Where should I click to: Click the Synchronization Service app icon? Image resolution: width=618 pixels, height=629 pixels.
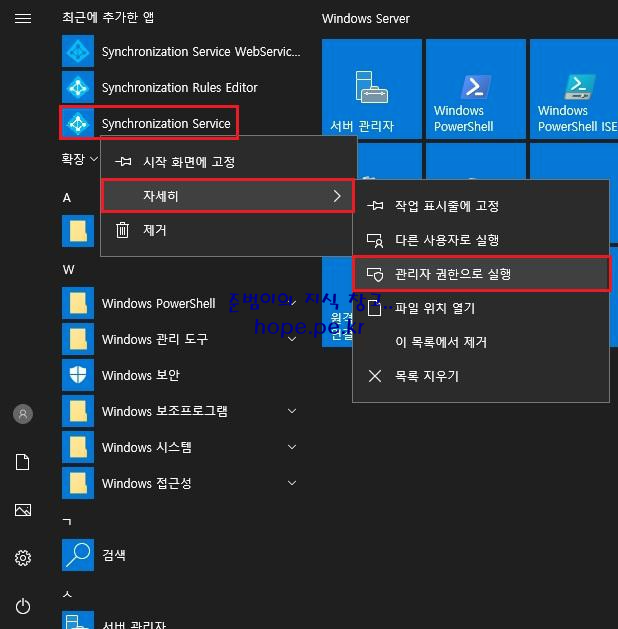pyautogui.click(x=78, y=123)
